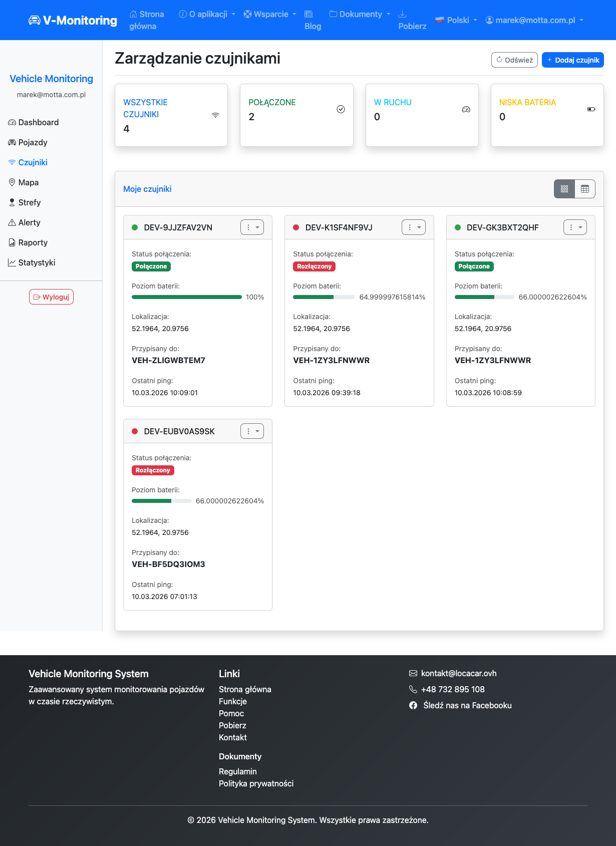Click the download icon above Pobierz
616x846 pixels.
pyautogui.click(x=402, y=14)
